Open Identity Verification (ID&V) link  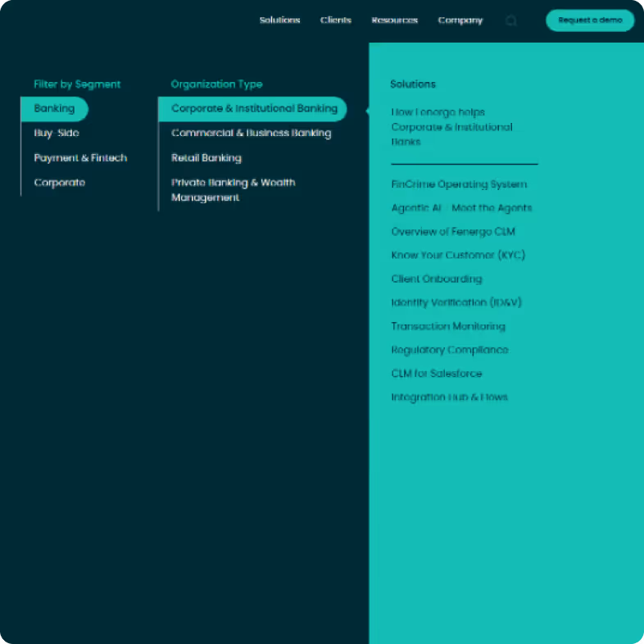point(456,302)
